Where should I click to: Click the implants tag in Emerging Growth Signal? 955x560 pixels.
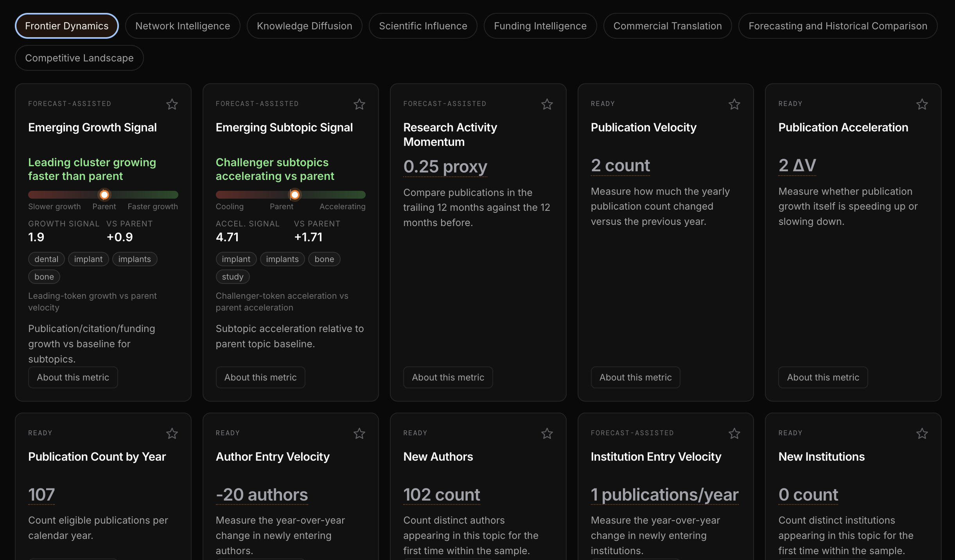coord(135,259)
